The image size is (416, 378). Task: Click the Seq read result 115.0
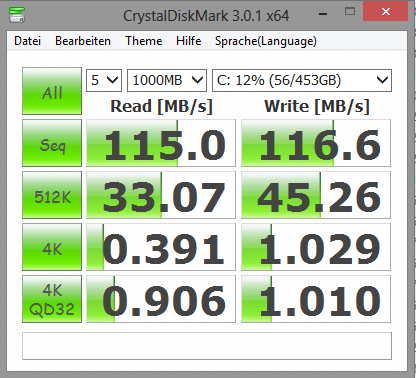161,143
